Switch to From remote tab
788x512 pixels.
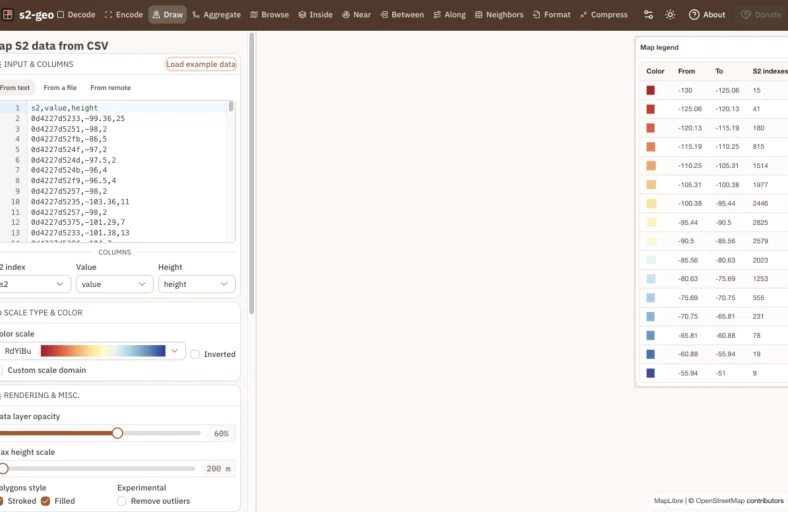[x=111, y=87]
